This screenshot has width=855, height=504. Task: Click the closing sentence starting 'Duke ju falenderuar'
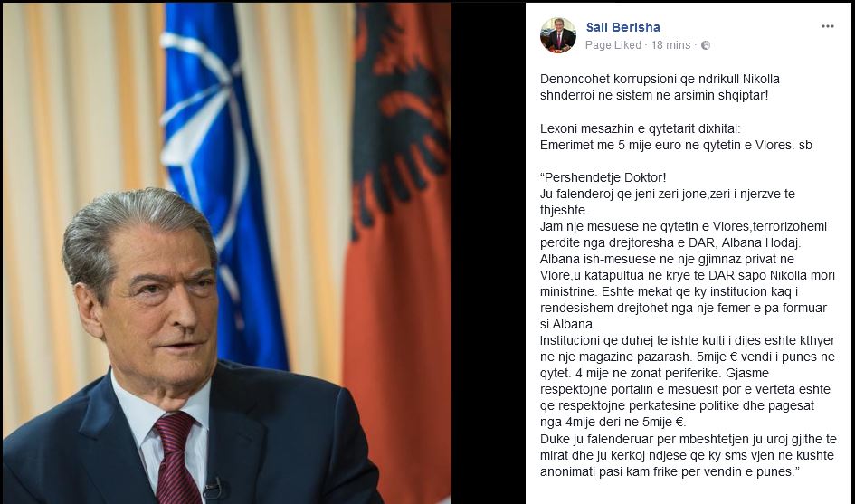click(x=689, y=455)
